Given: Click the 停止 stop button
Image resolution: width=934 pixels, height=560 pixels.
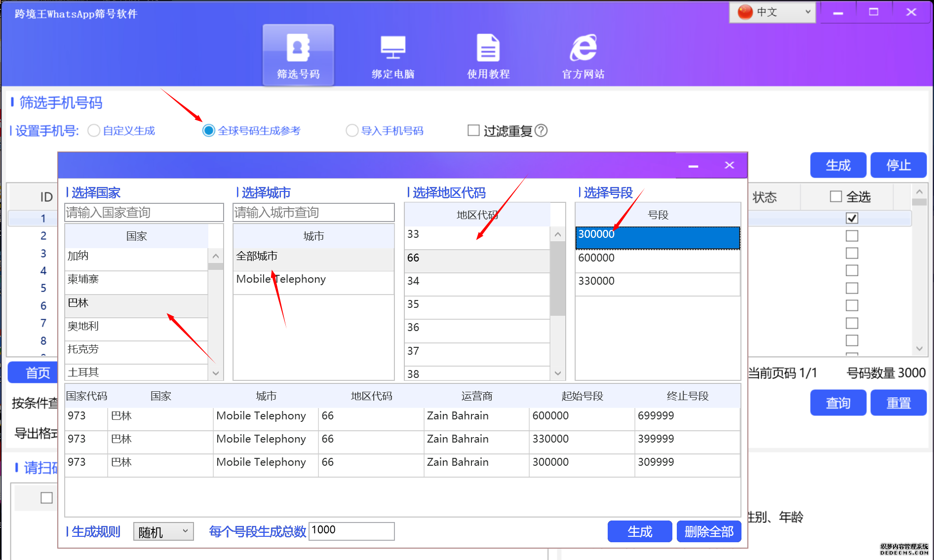Looking at the screenshot, I should pos(898,165).
